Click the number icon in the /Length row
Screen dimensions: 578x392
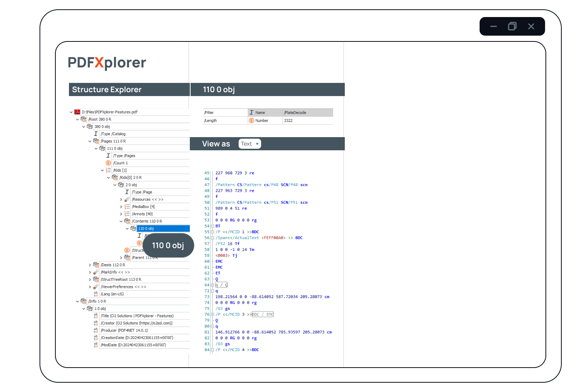[x=251, y=120]
